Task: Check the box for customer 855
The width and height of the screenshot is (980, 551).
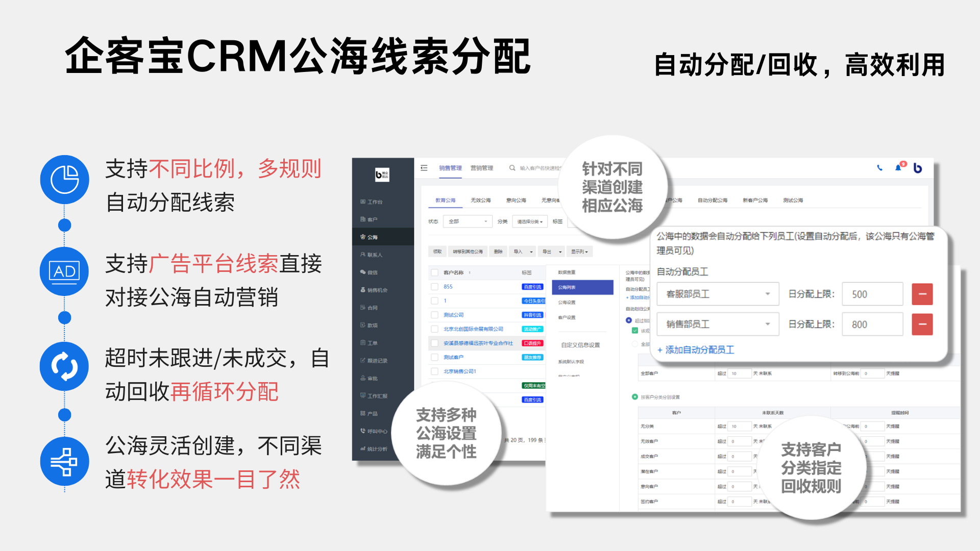Action: tap(435, 287)
